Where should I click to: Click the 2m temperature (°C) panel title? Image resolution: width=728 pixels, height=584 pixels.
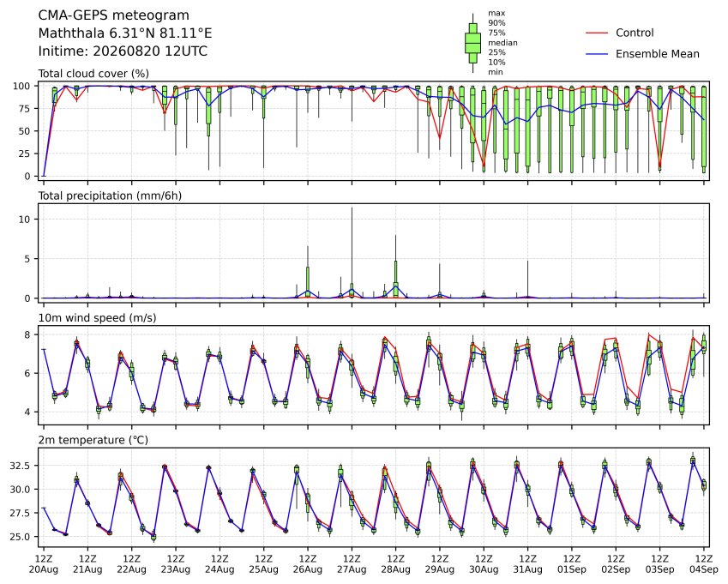pos(93,440)
